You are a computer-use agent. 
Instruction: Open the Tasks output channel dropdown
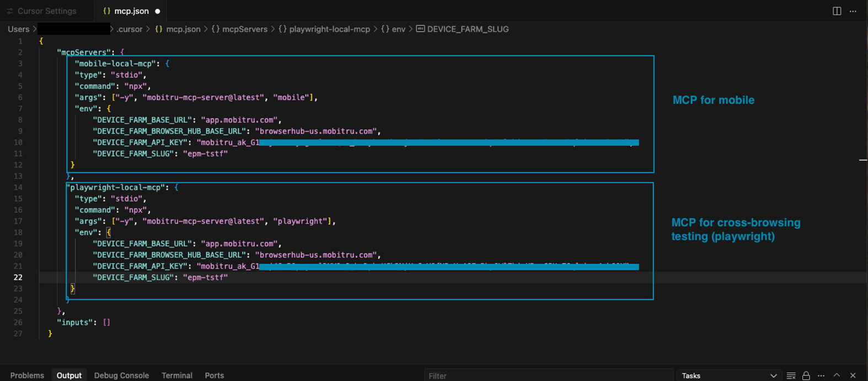(x=729, y=375)
